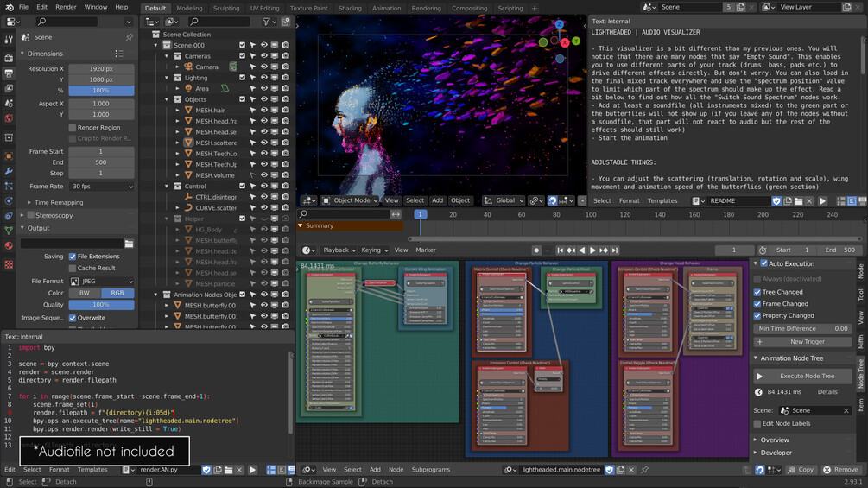Open Object Mode dropdown
Image resolution: width=868 pixels, height=488 pixels.
[350, 201]
